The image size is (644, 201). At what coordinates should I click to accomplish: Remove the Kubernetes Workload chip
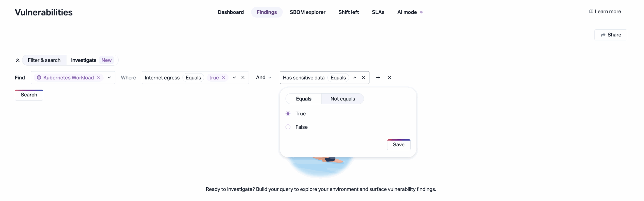tap(98, 78)
